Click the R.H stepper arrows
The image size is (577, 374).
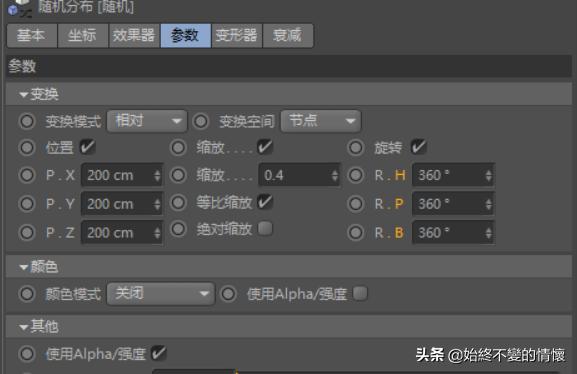[x=489, y=175]
